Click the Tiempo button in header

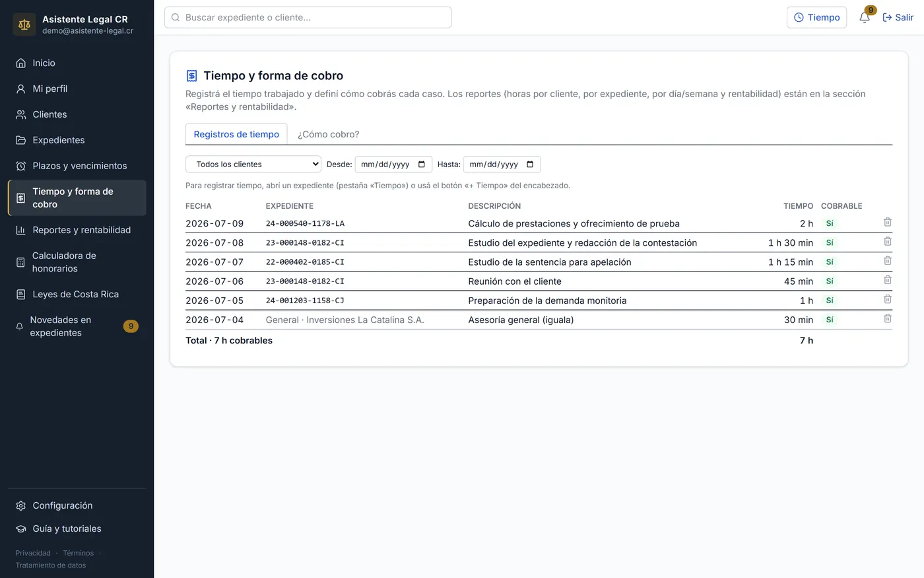pos(816,18)
